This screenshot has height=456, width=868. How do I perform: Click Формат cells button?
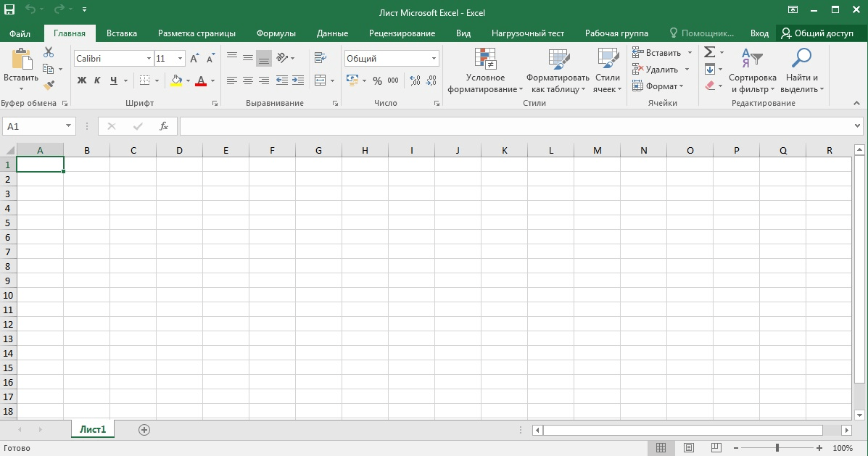click(658, 86)
